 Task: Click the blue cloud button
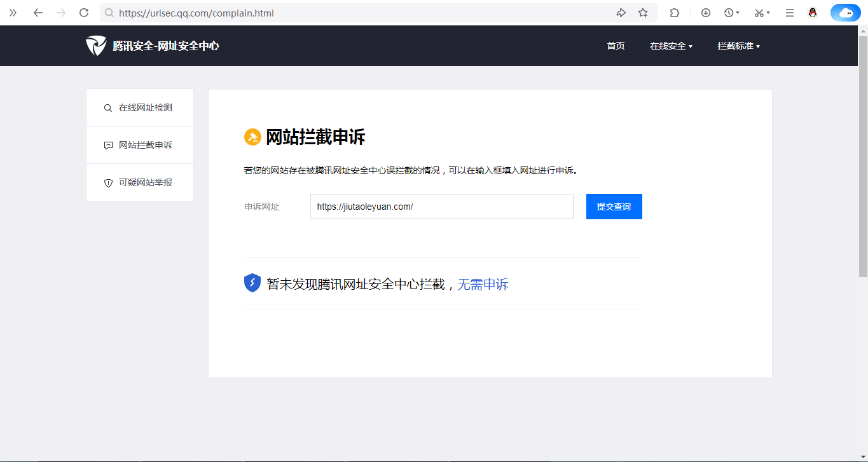pos(846,13)
